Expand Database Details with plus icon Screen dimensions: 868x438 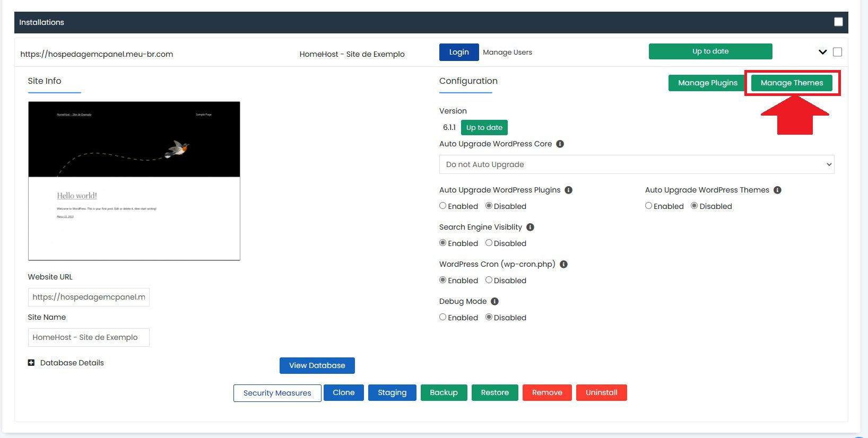click(x=31, y=363)
